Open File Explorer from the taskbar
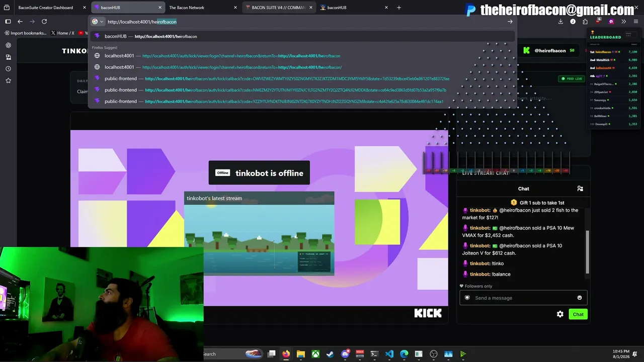The height and width of the screenshot is (362, 644). click(x=301, y=354)
